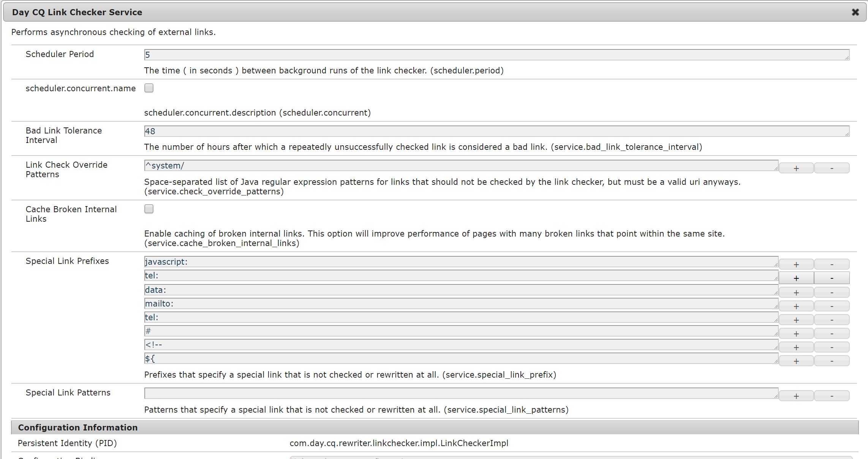868x459 pixels.
Task: Remove the ${ prefix entry
Action: tap(832, 361)
